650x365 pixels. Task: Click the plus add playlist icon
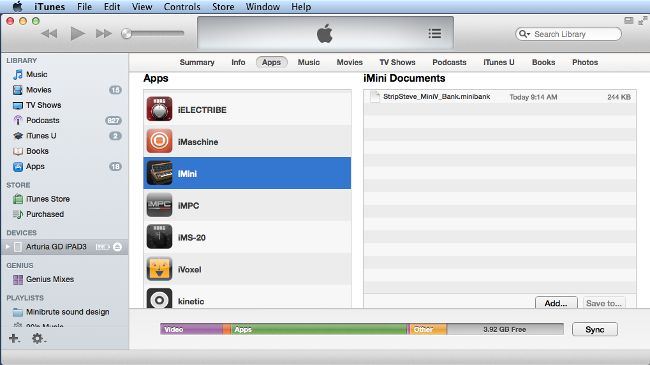pyautogui.click(x=14, y=338)
